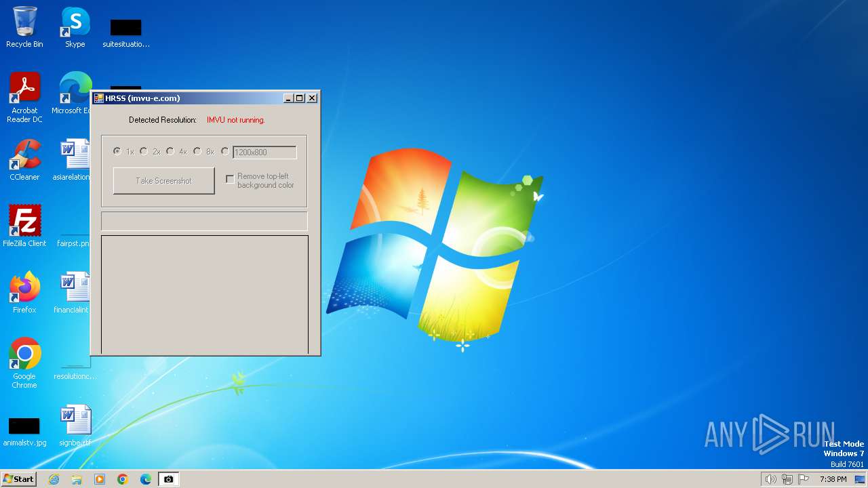Open the CCleaner desktop shortcut

click(24, 160)
